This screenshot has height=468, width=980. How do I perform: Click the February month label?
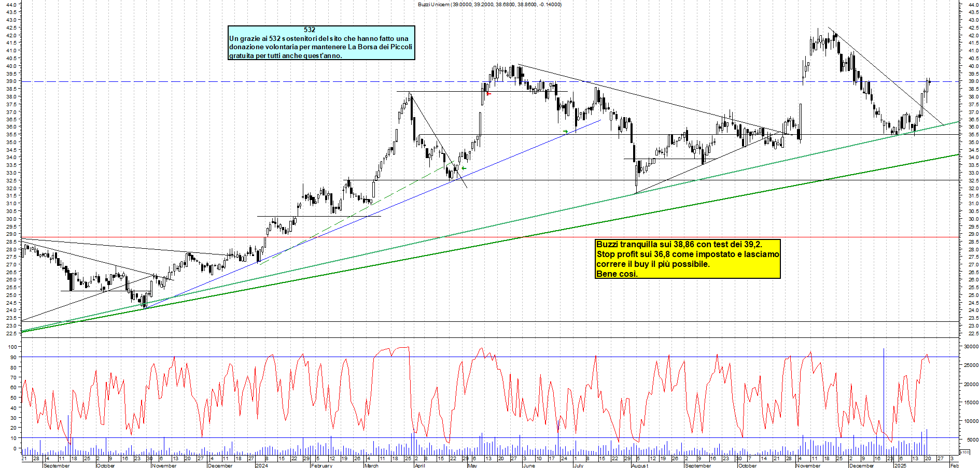pyautogui.click(x=321, y=465)
